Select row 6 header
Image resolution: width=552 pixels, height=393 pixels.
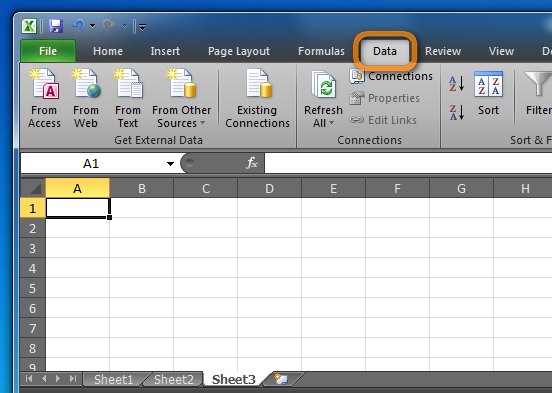click(33, 308)
